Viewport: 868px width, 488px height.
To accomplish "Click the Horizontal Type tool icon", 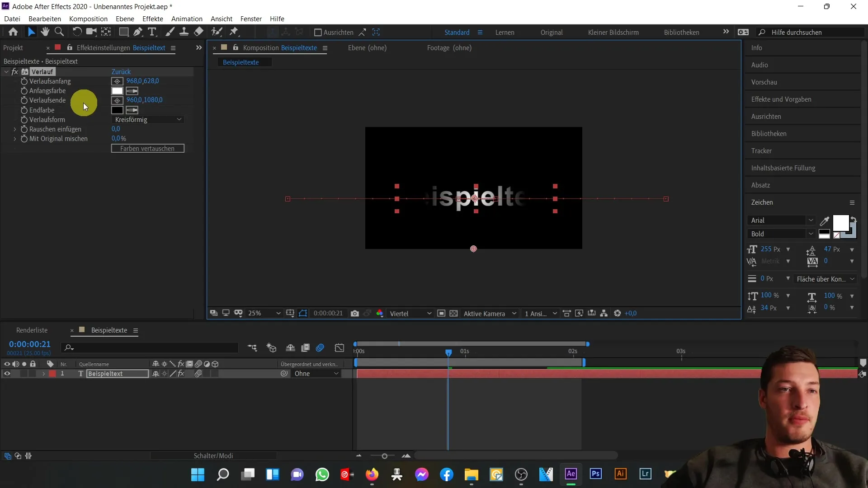I will coord(152,32).
